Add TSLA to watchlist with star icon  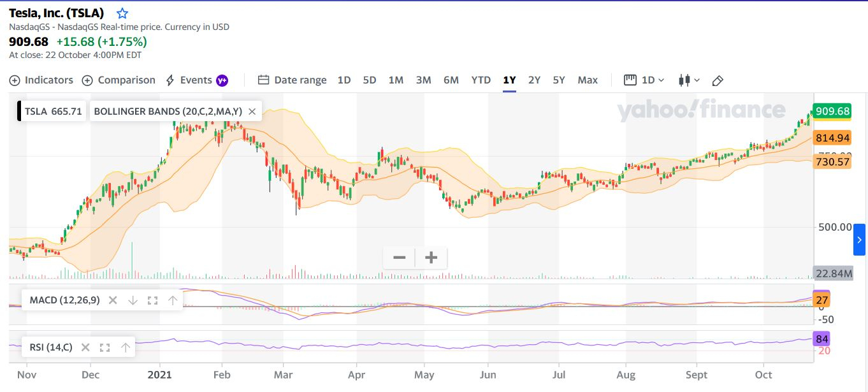[x=122, y=13]
